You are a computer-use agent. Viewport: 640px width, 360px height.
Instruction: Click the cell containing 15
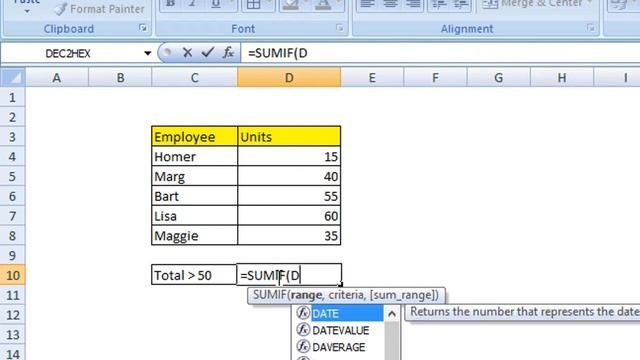tap(289, 156)
